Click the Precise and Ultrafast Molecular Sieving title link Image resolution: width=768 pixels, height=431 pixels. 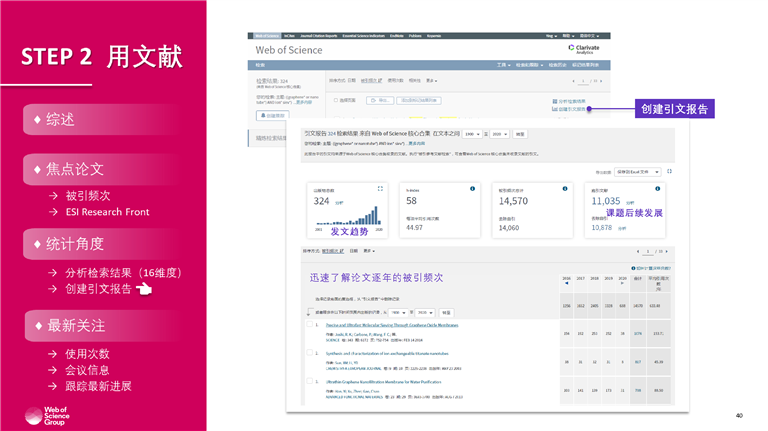click(392, 325)
